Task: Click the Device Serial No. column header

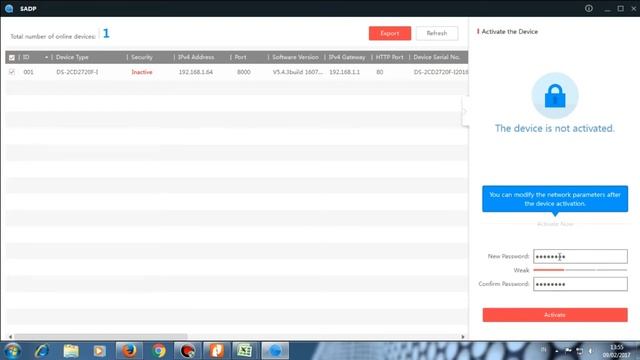Action: 437,58
